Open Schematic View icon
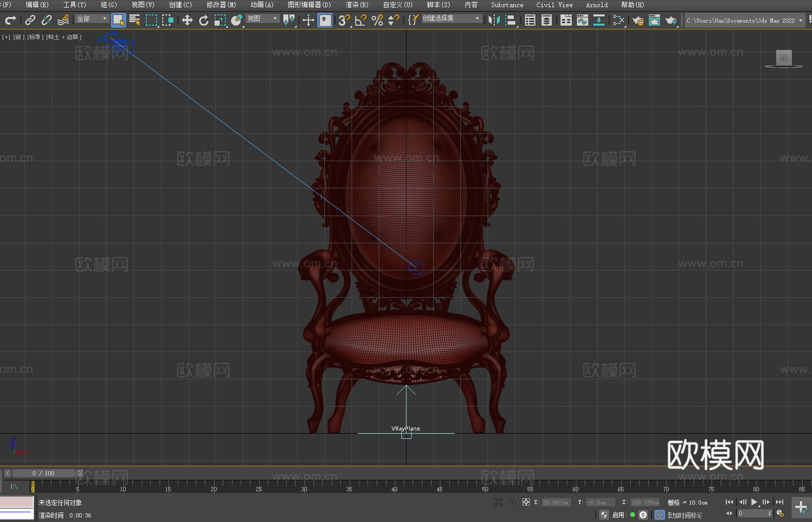This screenshot has width=812, height=522. pos(599,20)
